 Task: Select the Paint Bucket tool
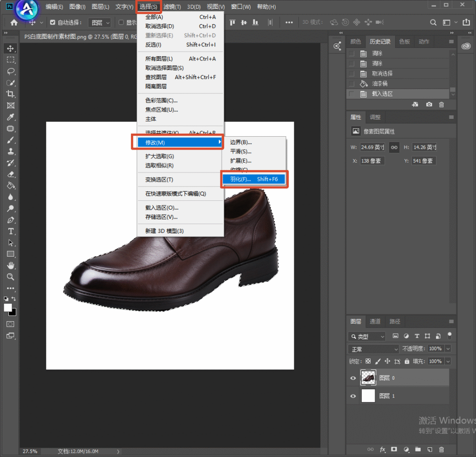tap(11, 185)
